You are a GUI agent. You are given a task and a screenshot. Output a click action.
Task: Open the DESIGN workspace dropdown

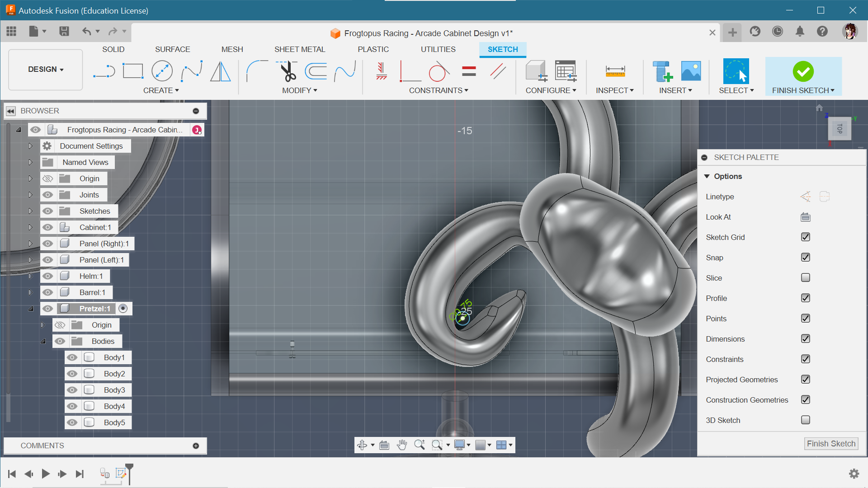click(46, 69)
